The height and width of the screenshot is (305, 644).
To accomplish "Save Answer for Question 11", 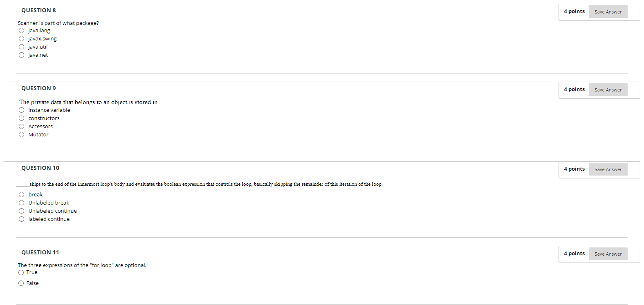I will (x=608, y=254).
